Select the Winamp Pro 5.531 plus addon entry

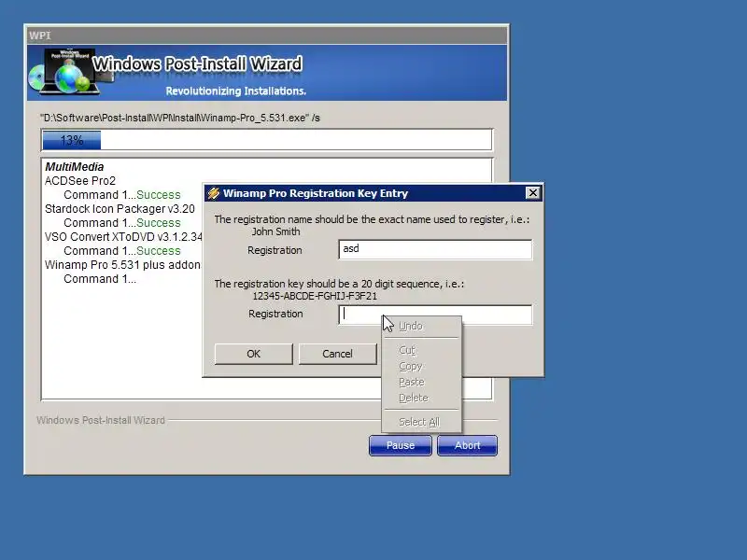tap(122, 265)
